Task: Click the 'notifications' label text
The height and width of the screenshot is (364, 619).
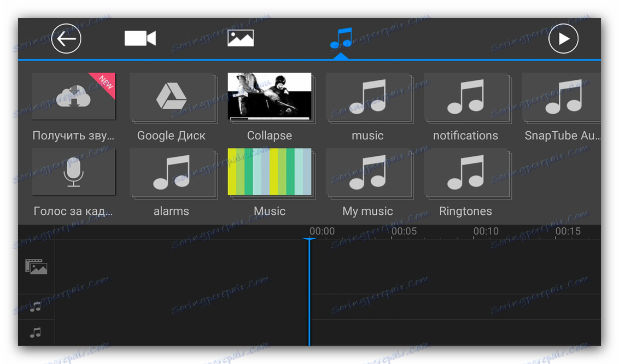Action: click(x=466, y=136)
